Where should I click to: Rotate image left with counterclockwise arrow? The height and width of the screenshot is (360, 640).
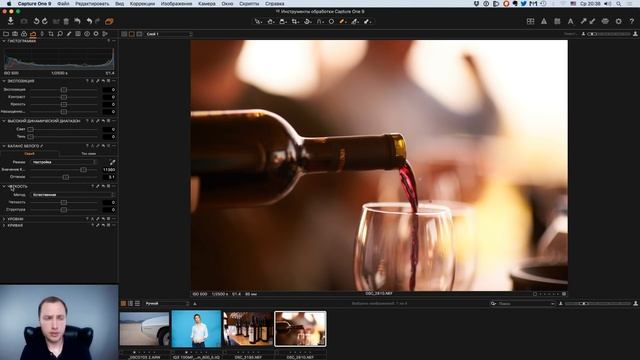pos(36,21)
